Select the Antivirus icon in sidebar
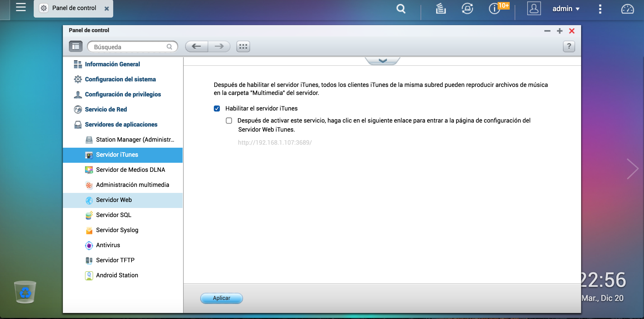 [89, 245]
